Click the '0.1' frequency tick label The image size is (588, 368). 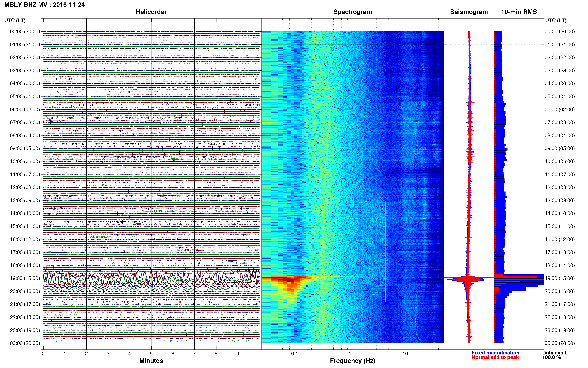(295, 354)
